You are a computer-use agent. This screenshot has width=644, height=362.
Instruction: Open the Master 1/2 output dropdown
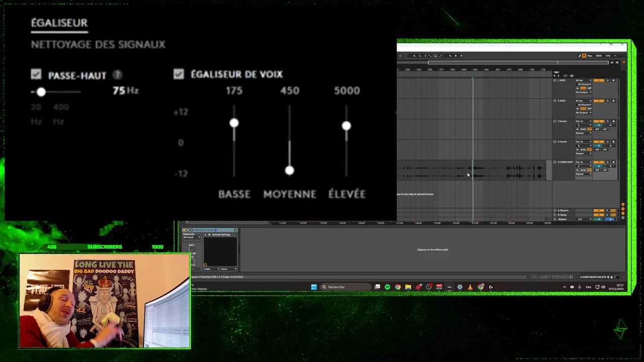[x=584, y=219]
